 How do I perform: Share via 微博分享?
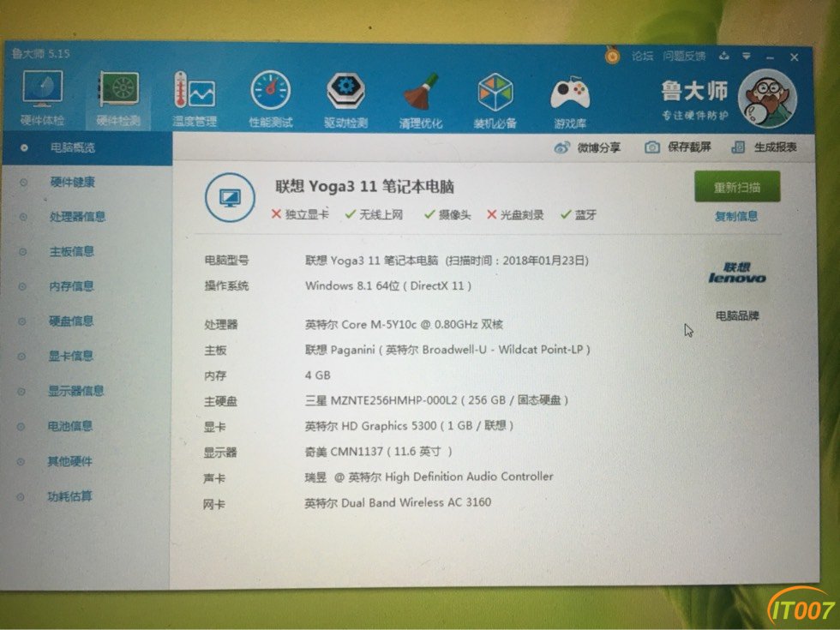588,147
